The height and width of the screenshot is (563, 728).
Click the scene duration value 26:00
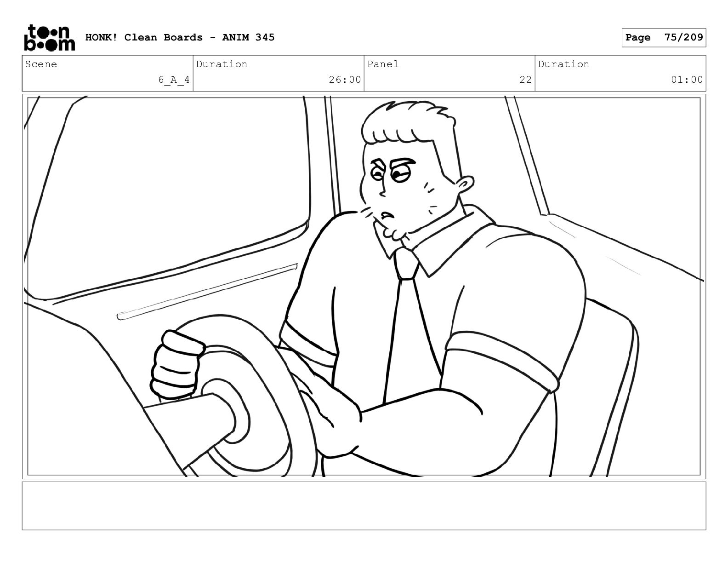pos(345,80)
